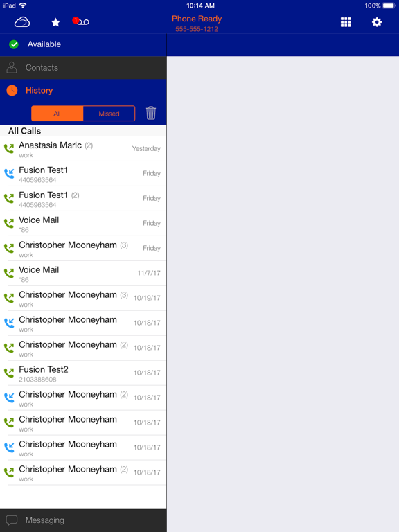Tap outgoing call icon for Fusion Test1 (2)

[x=9, y=198]
